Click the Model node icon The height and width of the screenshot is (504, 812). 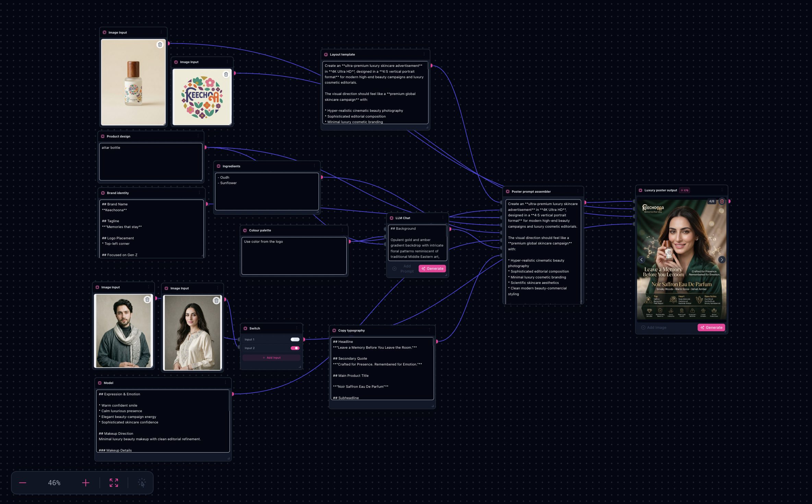pyautogui.click(x=100, y=383)
